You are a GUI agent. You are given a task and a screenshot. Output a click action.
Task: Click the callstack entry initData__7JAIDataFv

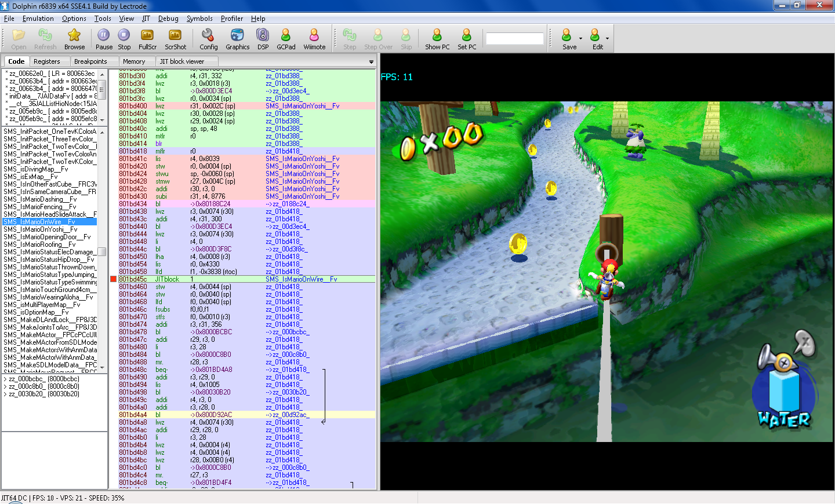pos(50,96)
